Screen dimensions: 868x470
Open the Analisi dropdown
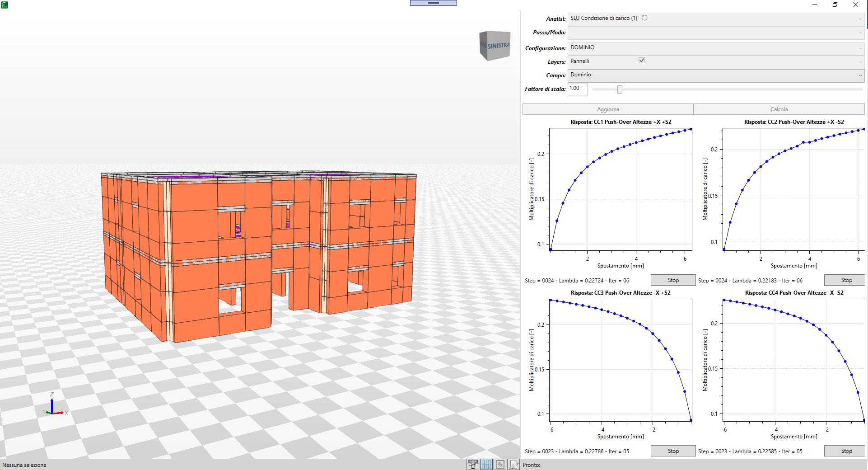pyautogui.click(x=716, y=19)
